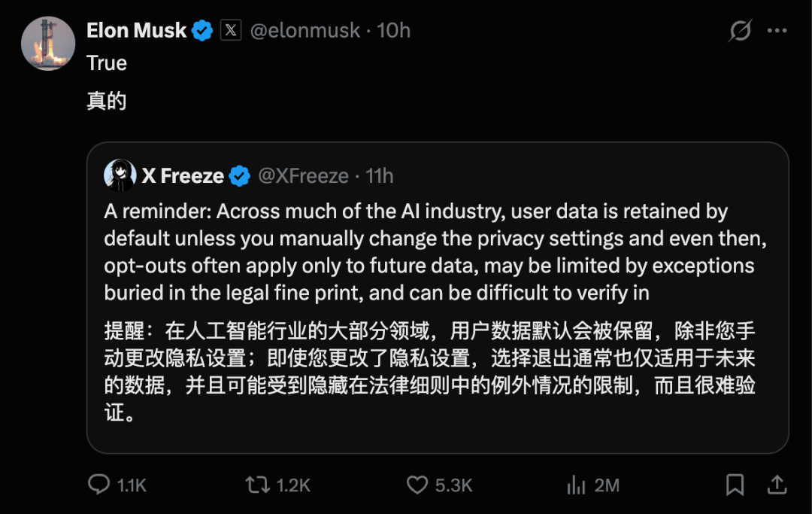Image resolution: width=812 pixels, height=514 pixels.
Task: View analytics via the bar chart icon
Action: coord(576,485)
